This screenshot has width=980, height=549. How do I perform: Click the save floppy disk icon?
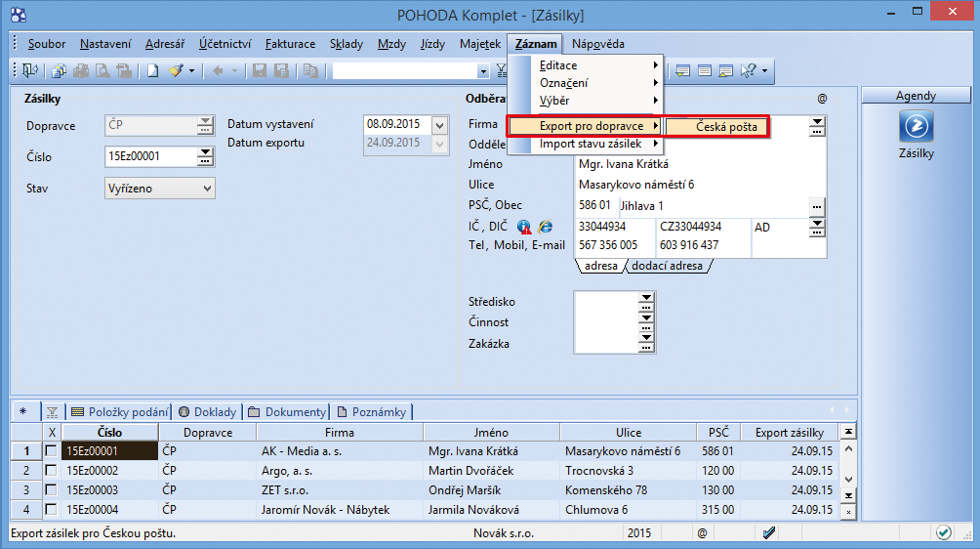pyautogui.click(x=260, y=70)
